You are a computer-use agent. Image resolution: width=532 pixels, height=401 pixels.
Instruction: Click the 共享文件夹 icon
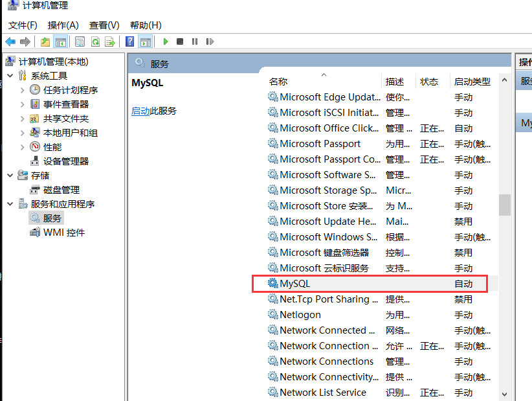click(x=34, y=119)
